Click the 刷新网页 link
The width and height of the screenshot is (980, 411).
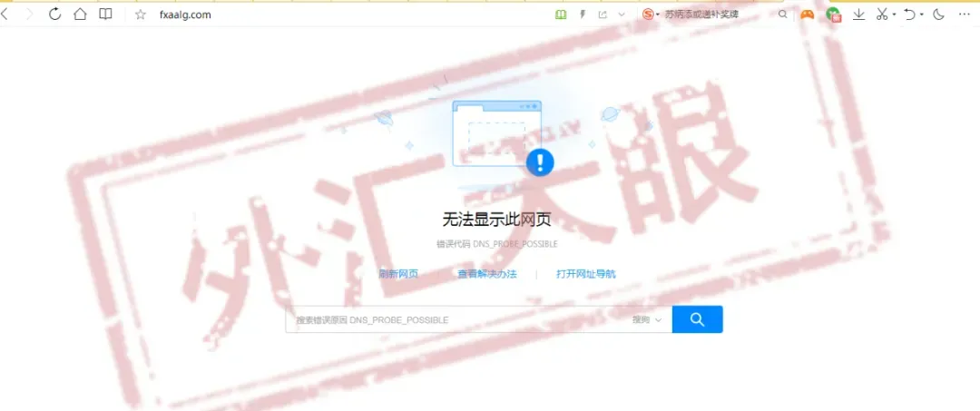pyautogui.click(x=398, y=274)
